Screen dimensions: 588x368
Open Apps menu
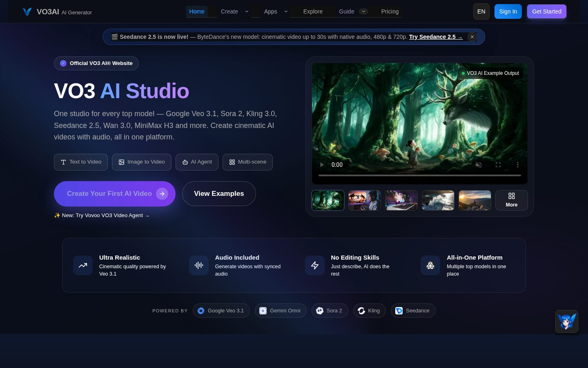point(271,11)
